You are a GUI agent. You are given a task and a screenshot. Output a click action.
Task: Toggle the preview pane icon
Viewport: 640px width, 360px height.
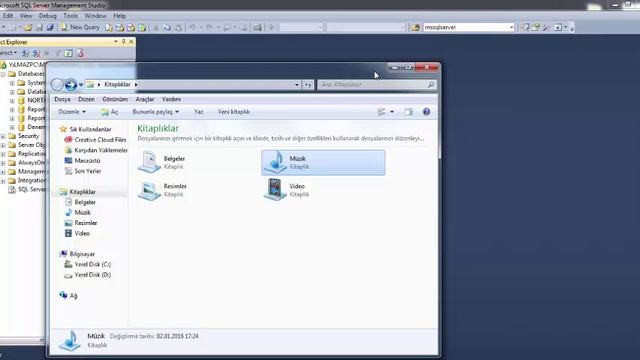[409, 112]
